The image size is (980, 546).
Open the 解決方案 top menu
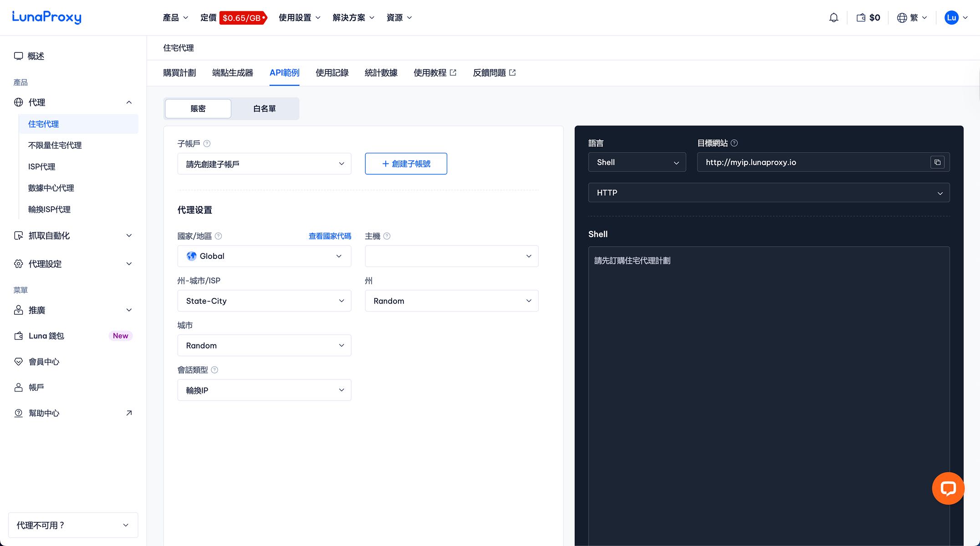point(353,18)
